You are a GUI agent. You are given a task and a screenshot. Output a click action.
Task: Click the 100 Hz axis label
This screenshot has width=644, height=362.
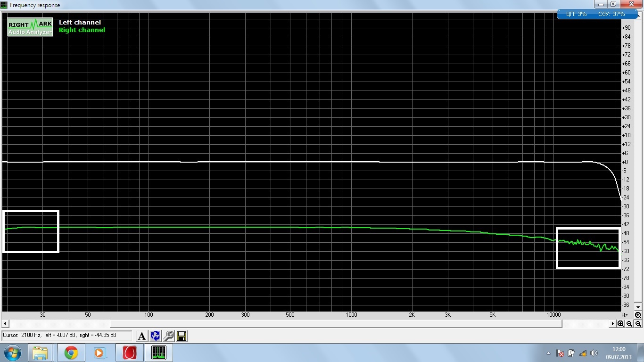[x=149, y=315]
